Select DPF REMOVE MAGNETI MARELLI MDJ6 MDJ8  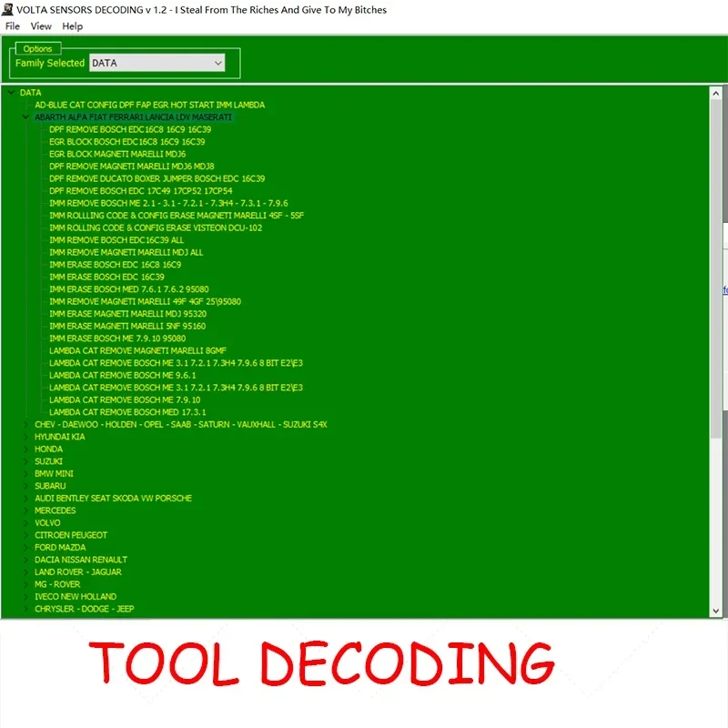tap(132, 167)
